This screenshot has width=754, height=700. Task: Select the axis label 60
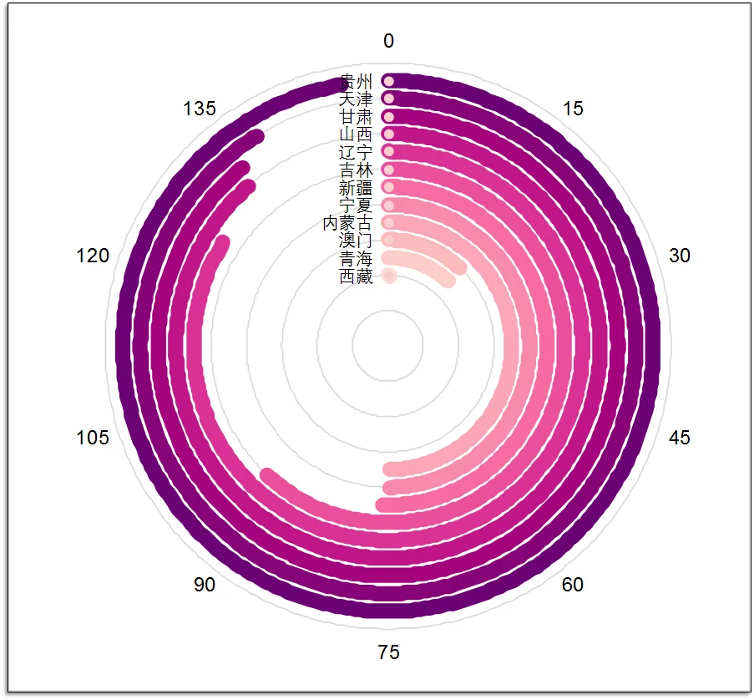(573, 585)
